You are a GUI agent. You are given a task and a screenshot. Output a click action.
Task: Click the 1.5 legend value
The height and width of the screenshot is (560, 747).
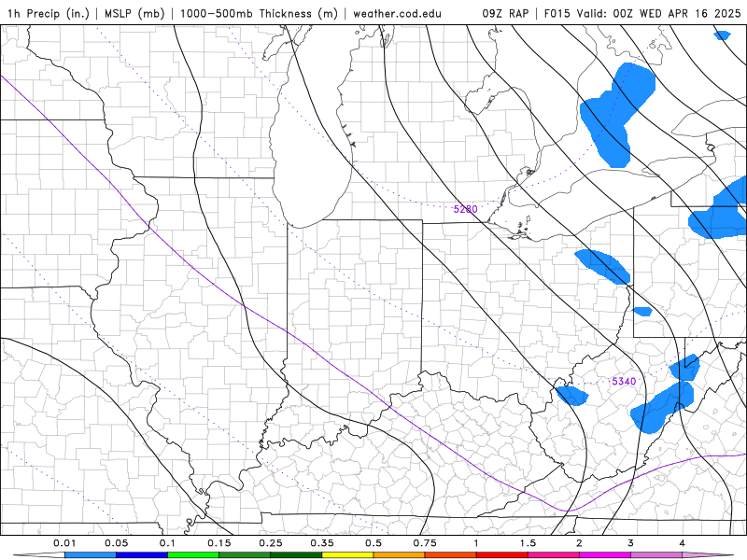[528, 543]
